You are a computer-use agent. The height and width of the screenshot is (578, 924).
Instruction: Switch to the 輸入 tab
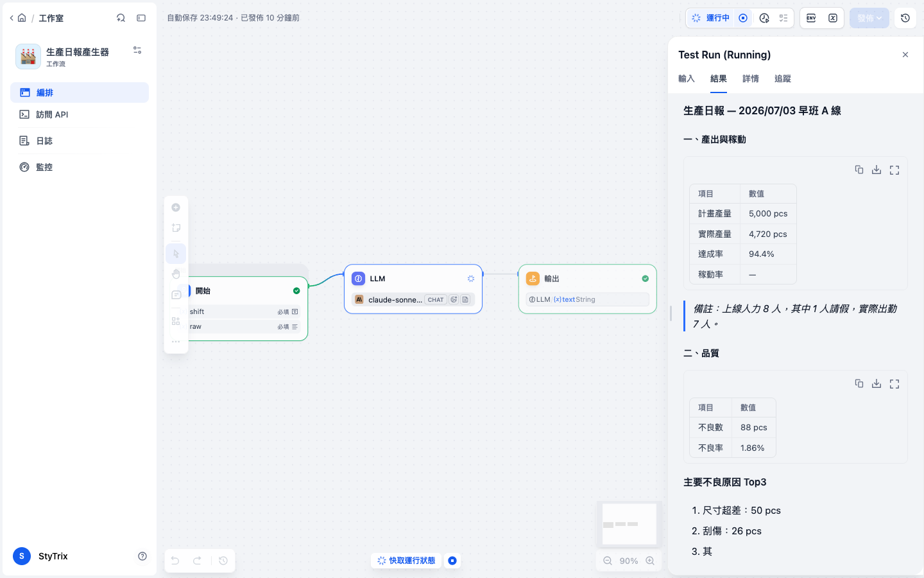click(687, 79)
